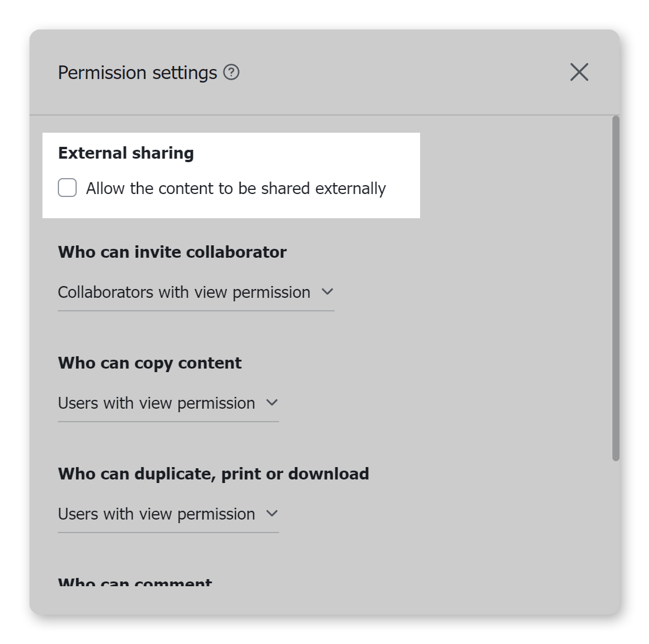Image resolution: width=649 pixels, height=644 pixels.
Task: Click the 'Who can invite collaborator' heading
Action: [x=172, y=252]
